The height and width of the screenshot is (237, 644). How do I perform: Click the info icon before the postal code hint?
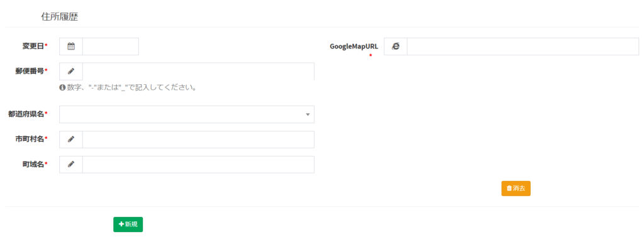coord(62,87)
